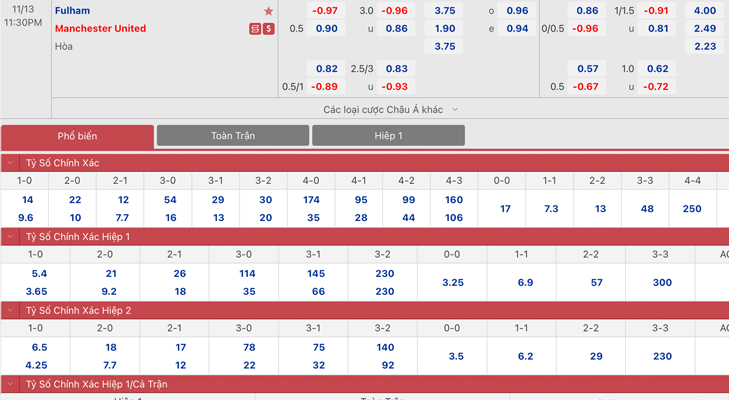Select under 2.5/3 goals odds -0.93

point(395,87)
